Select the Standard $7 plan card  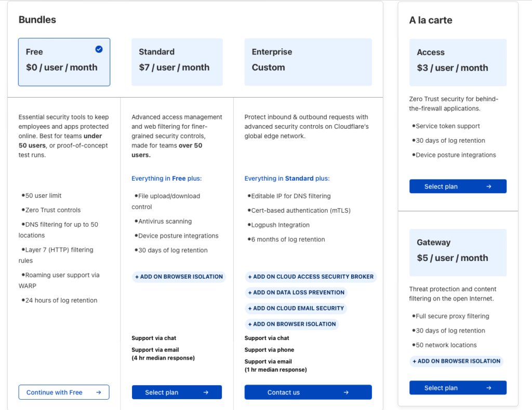point(177,62)
